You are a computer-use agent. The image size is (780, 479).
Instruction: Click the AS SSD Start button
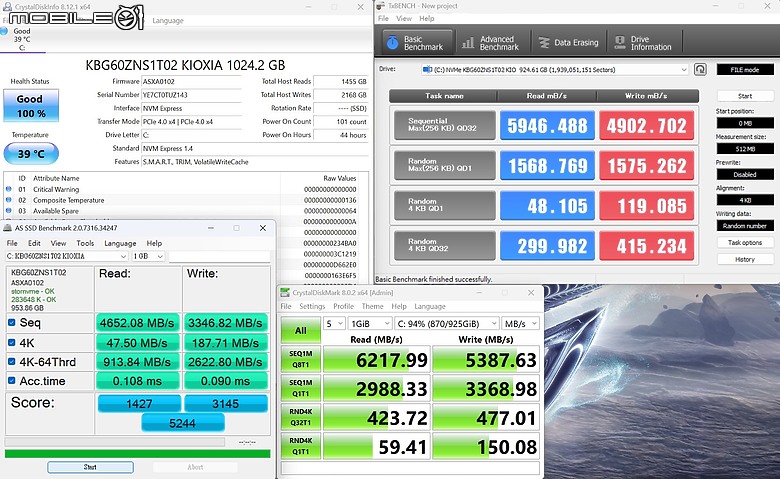pos(91,467)
